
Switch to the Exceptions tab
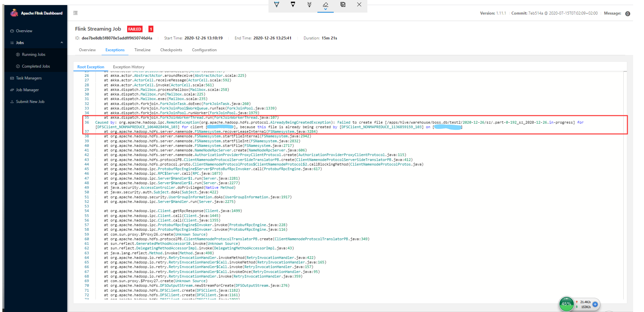tap(115, 50)
